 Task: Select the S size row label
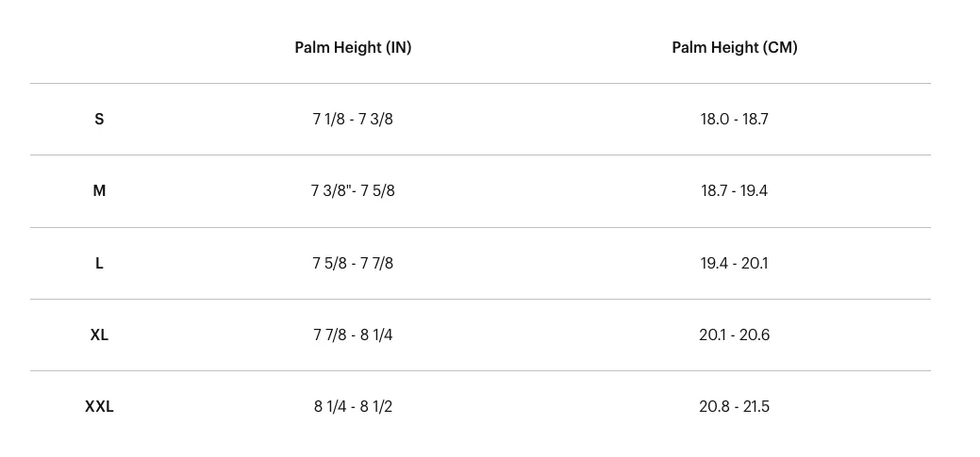[99, 119]
